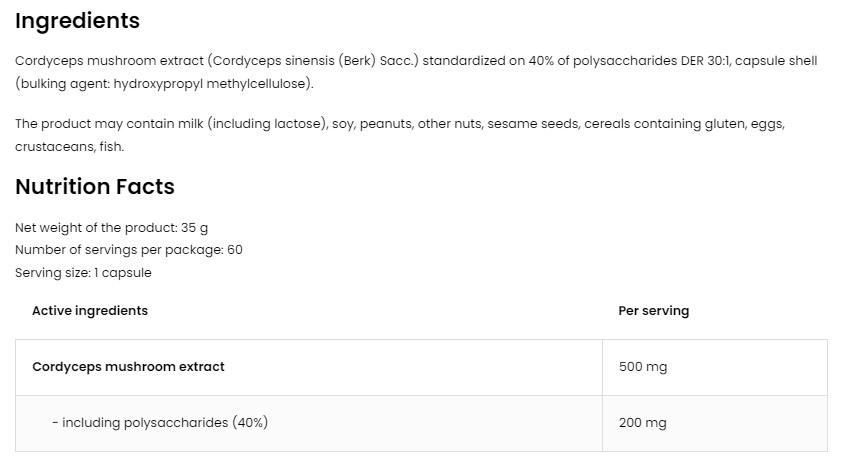Click the Net weight of the product line
842x468 pixels.
(x=112, y=228)
